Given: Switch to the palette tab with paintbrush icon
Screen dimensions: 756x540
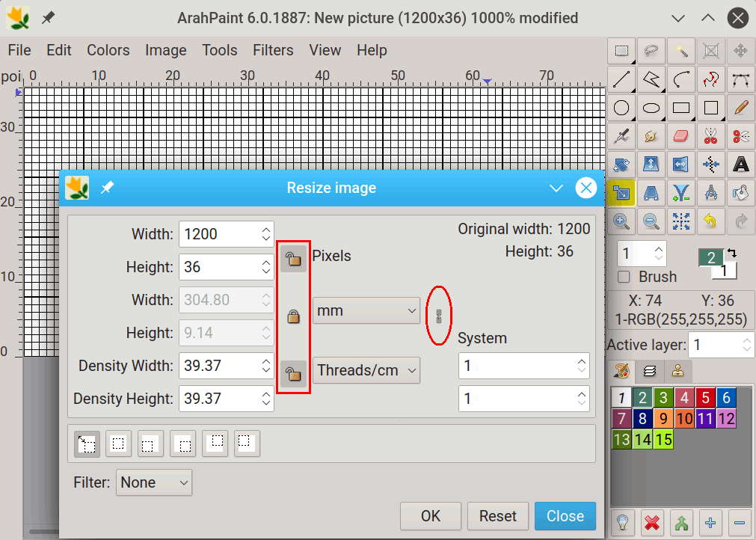Looking at the screenshot, I should (621, 371).
